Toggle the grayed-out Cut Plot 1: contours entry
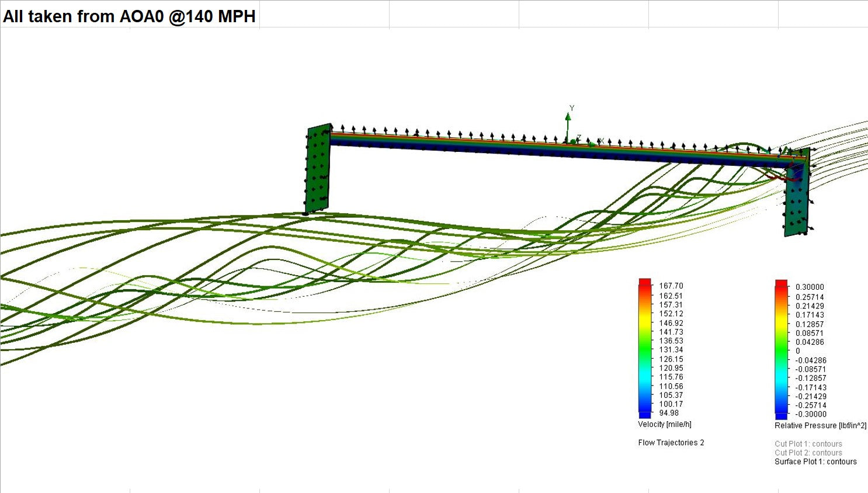 click(808, 444)
